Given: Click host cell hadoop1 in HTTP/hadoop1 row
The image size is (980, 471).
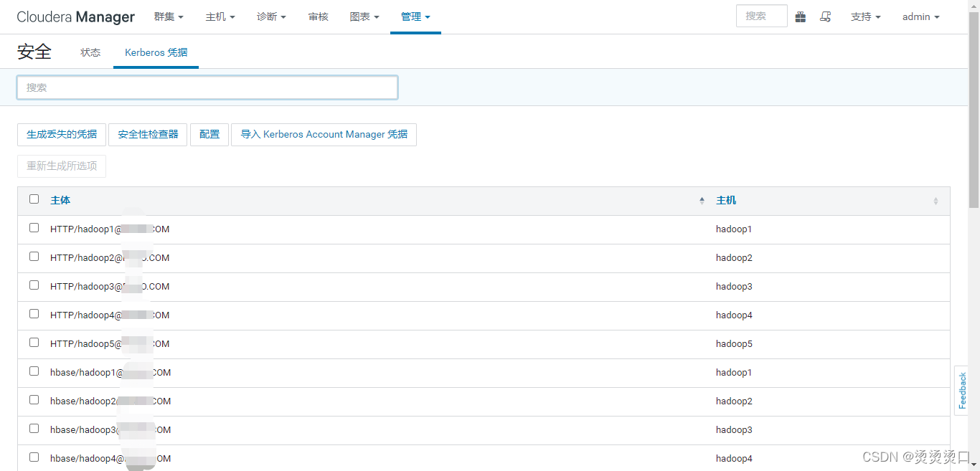Looking at the screenshot, I should tap(734, 229).
